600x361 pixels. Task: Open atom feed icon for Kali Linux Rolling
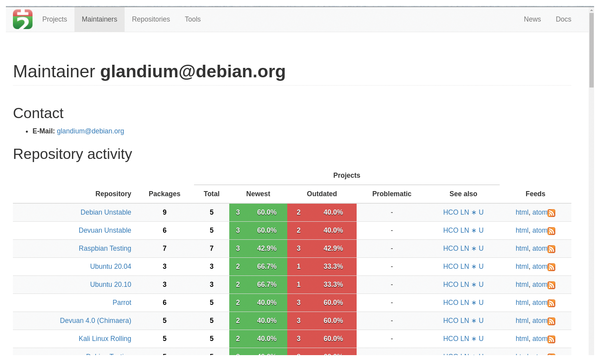551,340
